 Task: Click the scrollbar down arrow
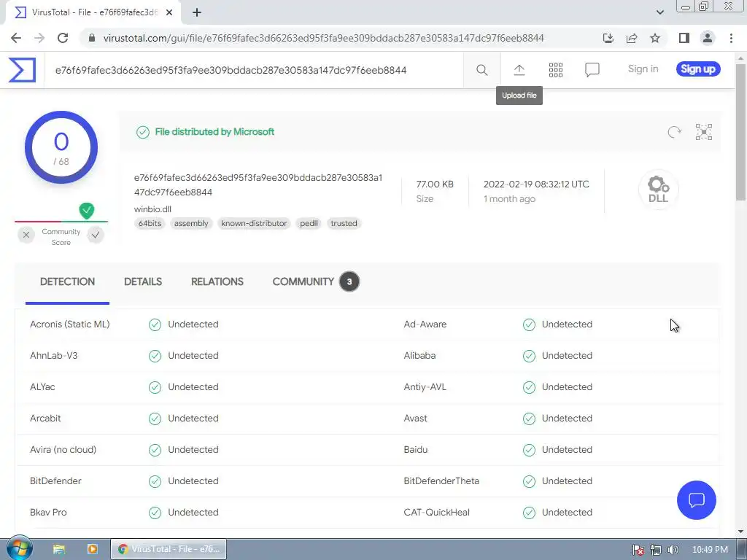tap(741, 532)
